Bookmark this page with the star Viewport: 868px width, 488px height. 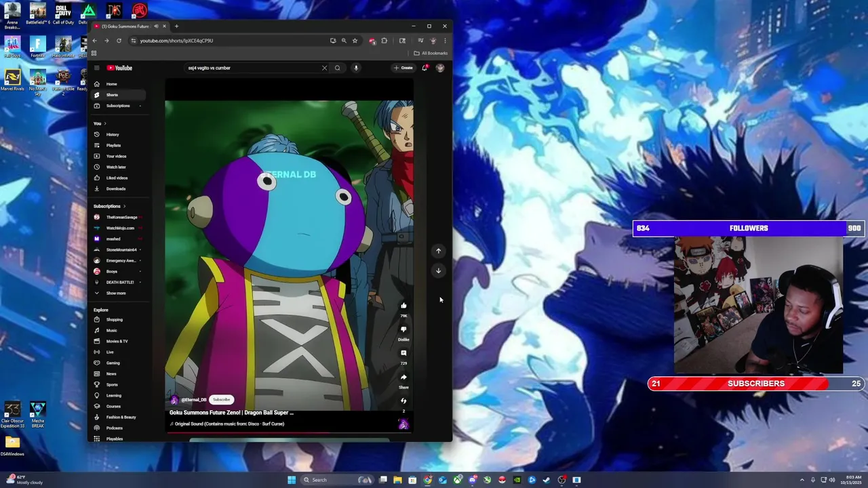pos(355,41)
